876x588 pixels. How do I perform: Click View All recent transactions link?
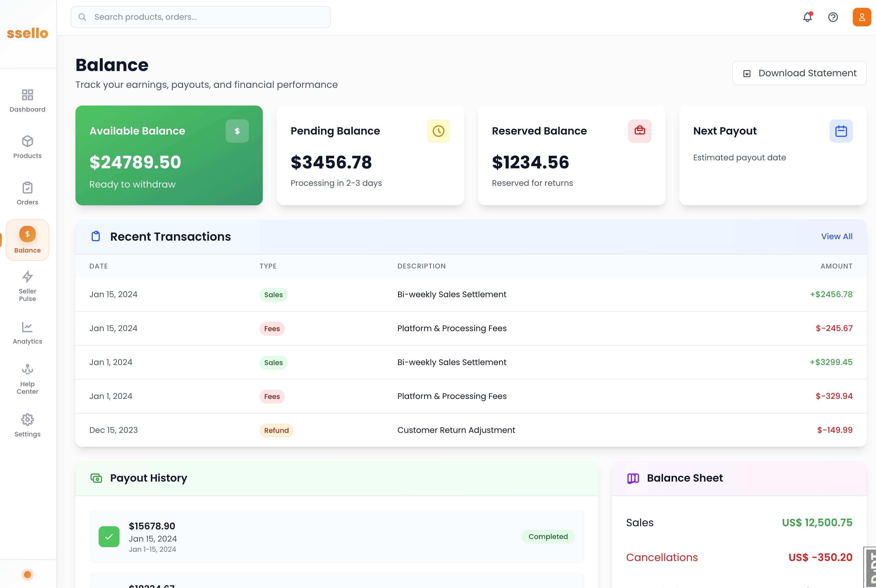click(x=837, y=237)
